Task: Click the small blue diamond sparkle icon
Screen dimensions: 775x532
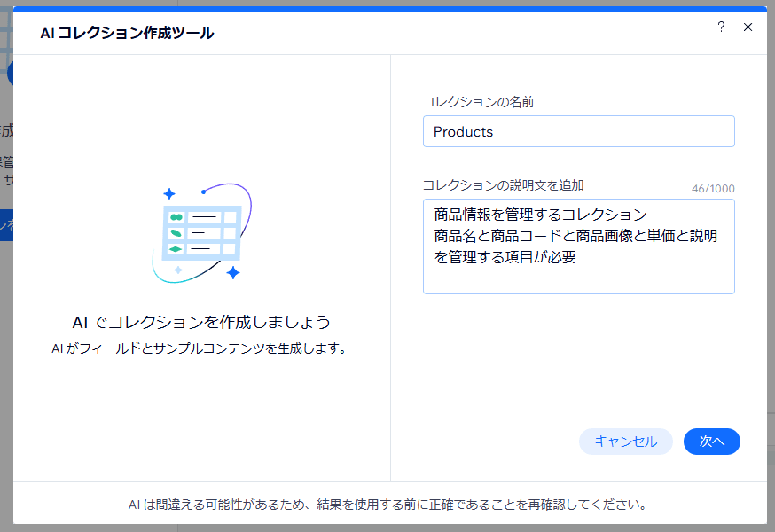Action: click(x=177, y=270)
